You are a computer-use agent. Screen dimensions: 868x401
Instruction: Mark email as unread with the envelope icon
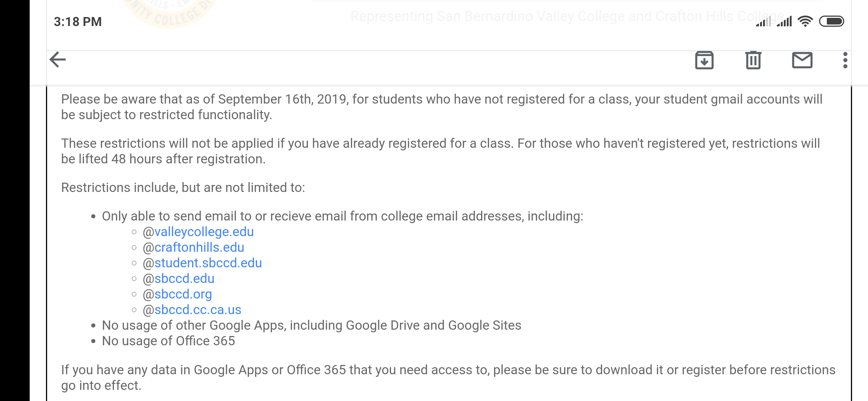tap(802, 60)
